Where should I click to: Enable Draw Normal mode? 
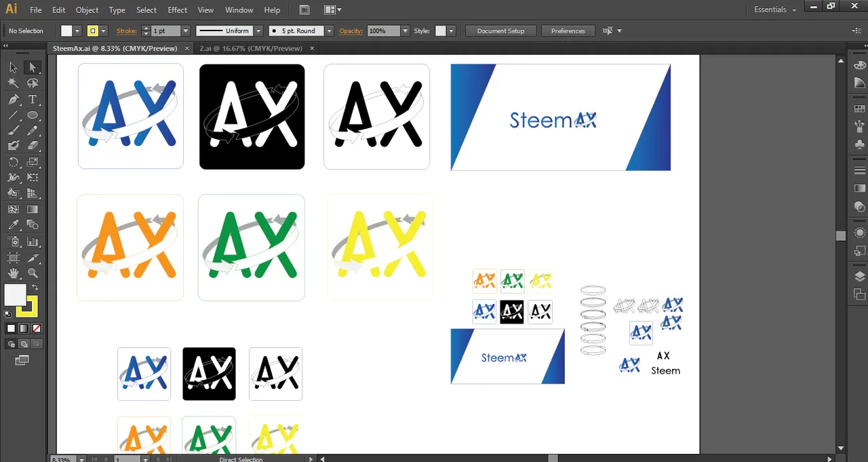(x=11, y=344)
